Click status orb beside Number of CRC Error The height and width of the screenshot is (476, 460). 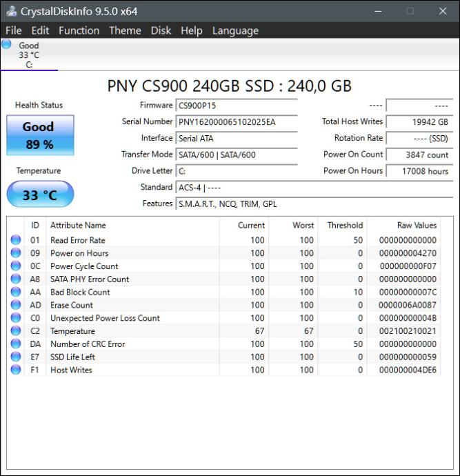[x=16, y=344]
